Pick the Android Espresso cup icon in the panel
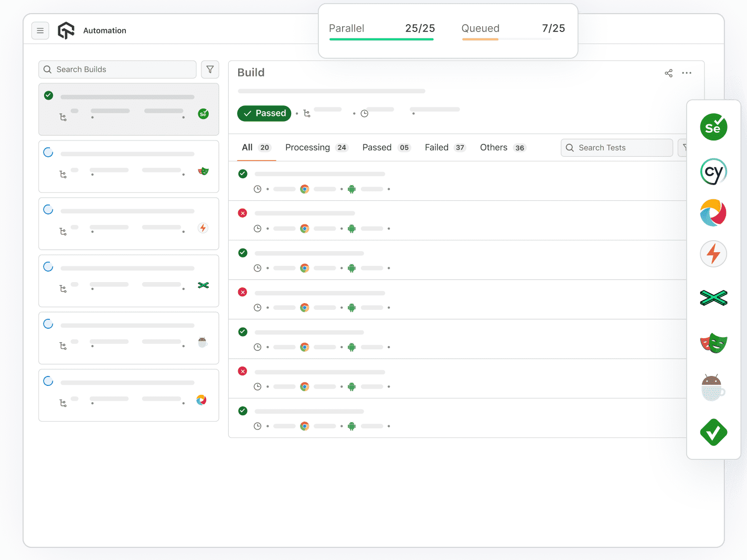This screenshot has height=560, width=747. click(713, 388)
